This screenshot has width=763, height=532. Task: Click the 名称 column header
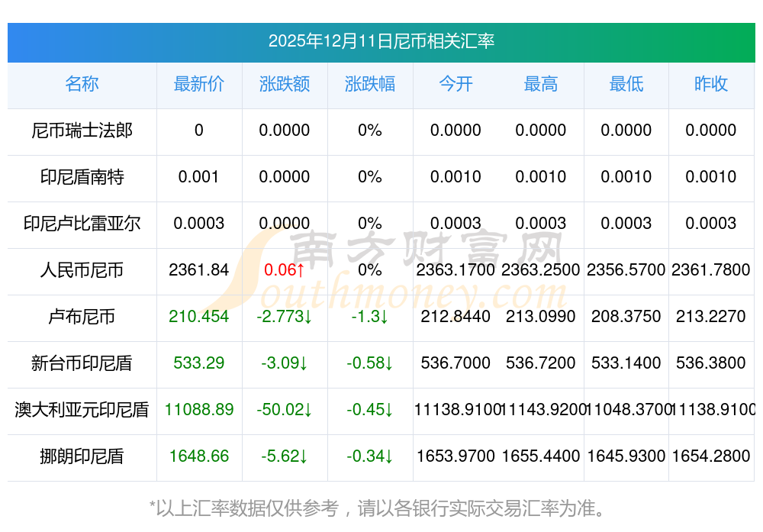click(x=82, y=84)
